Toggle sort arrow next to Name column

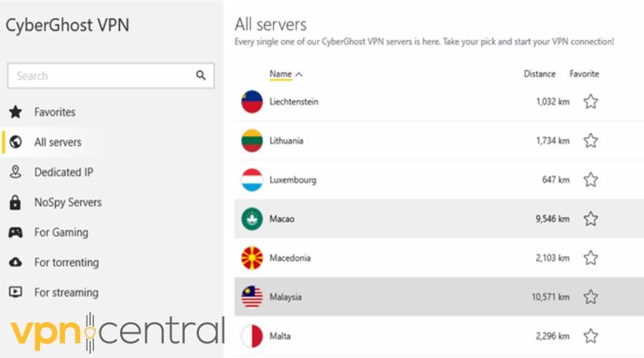(x=299, y=74)
